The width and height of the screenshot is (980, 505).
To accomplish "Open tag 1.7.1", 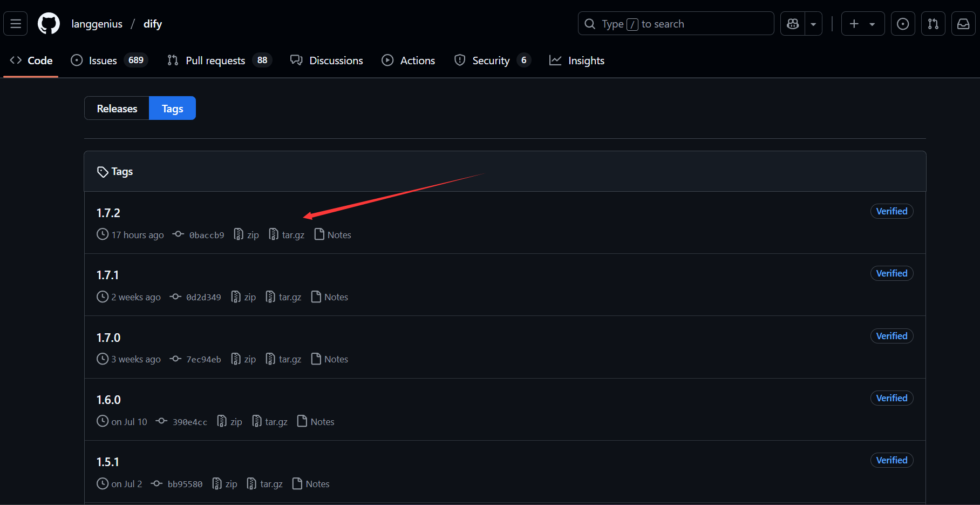I will point(108,275).
